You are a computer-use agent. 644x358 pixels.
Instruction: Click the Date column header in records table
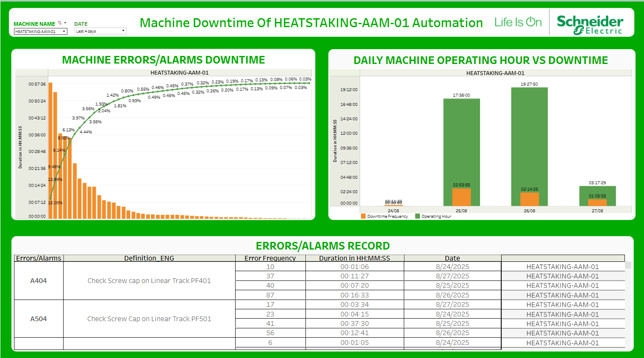tap(452, 258)
